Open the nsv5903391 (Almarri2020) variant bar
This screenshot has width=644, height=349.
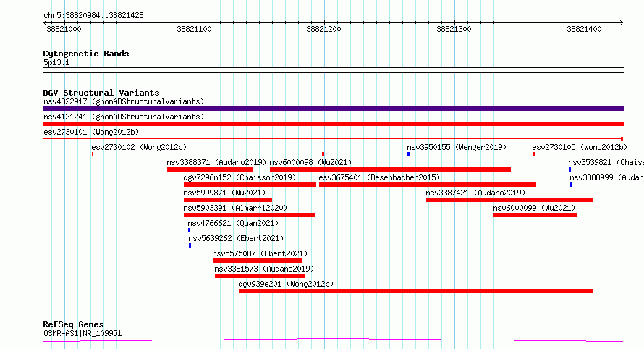(x=249, y=215)
